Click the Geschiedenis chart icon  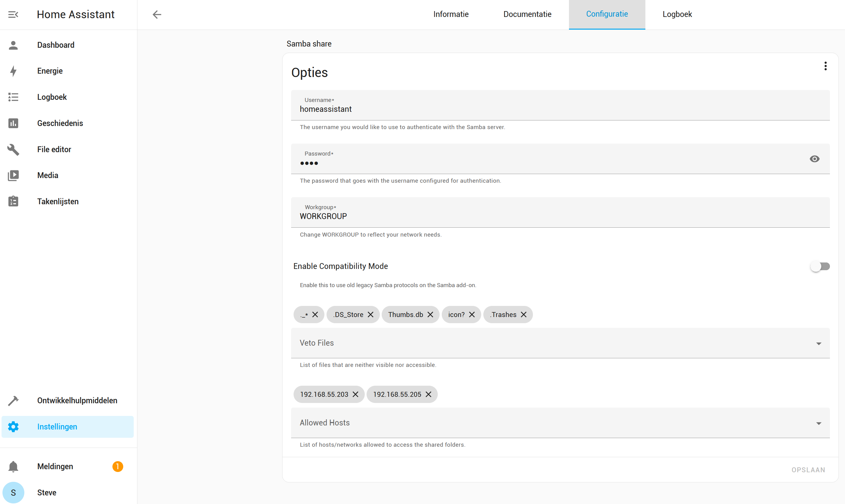click(x=13, y=123)
